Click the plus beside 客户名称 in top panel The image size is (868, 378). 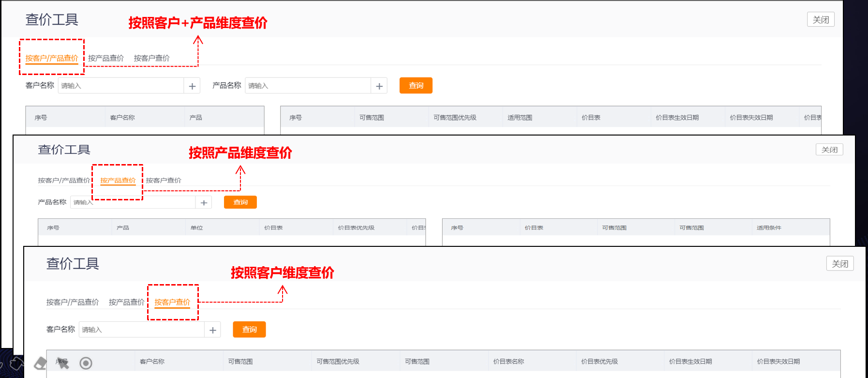192,86
